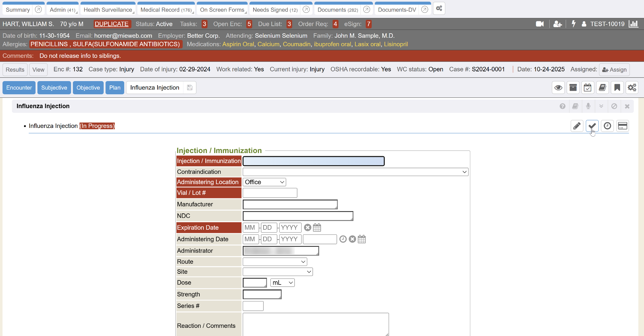Click the microphone dictation icon
Viewport: 644px width, 336px height.
[x=588, y=106]
